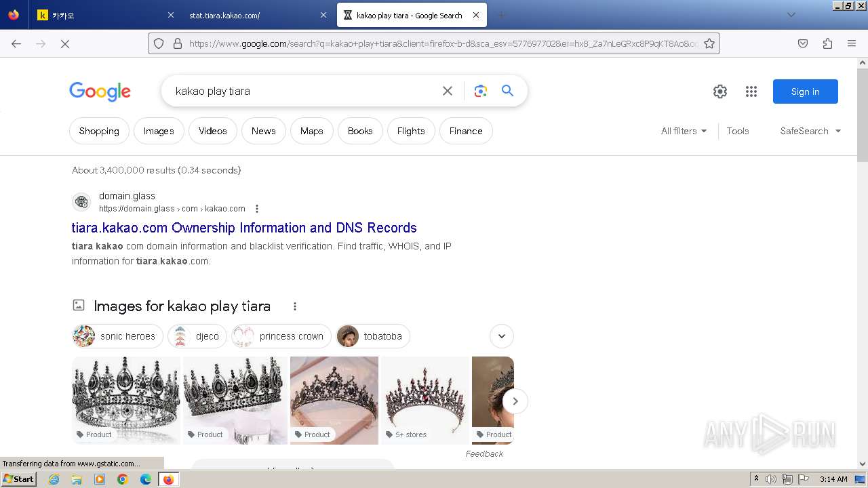Viewport: 868px width, 488px height.
Task: Click the Firefox back arrow
Action: [16, 43]
